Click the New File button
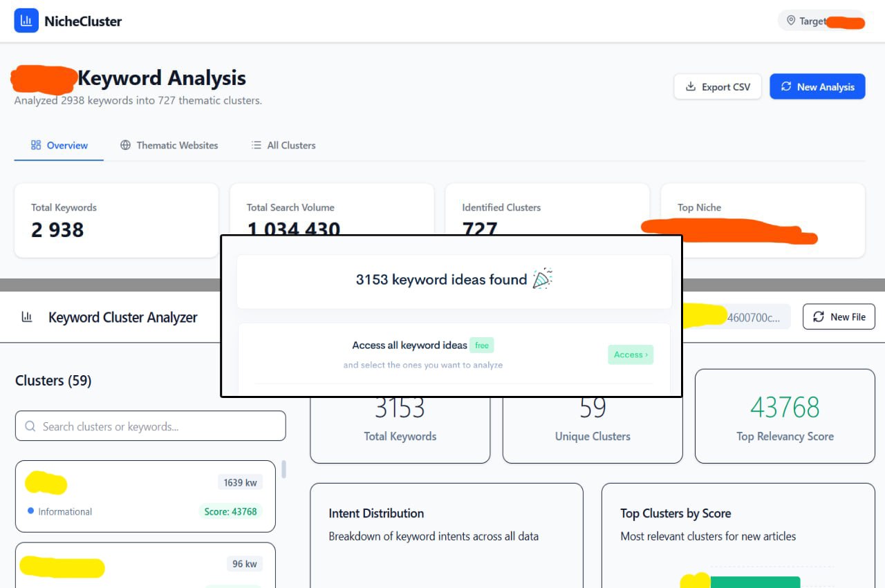The height and width of the screenshot is (588, 885). pyautogui.click(x=839, y=316)
